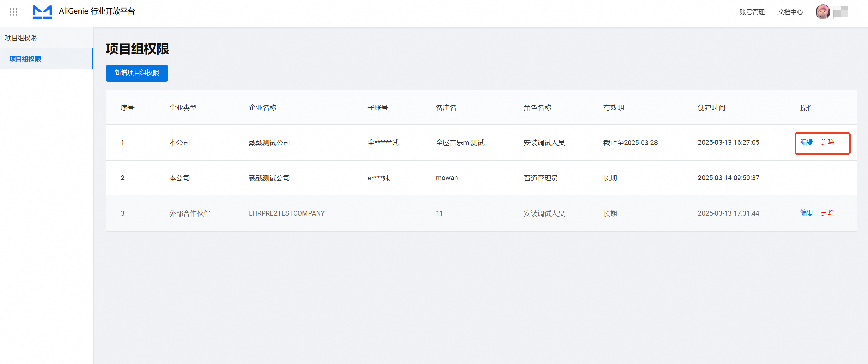Click the AliGenie blue M logo
868x364 pixels.
[42, 12]
